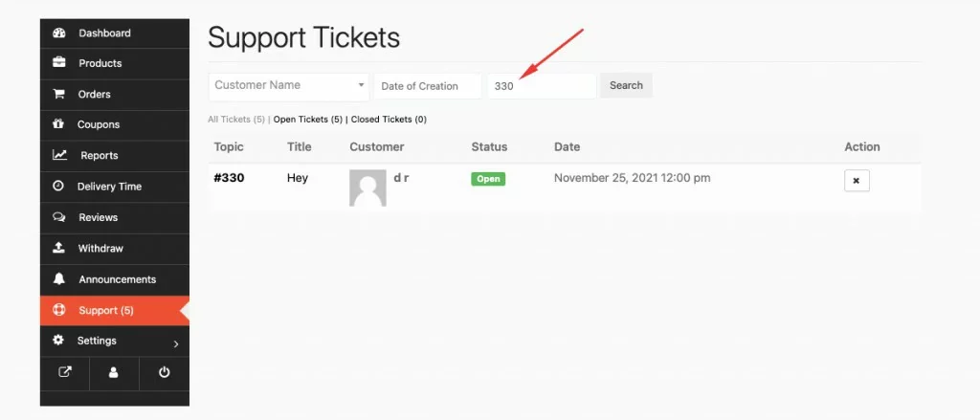Viewport: 980px width, 420px height.
Task: Expand the Settings submenu arrow
Action: point(176,344)
